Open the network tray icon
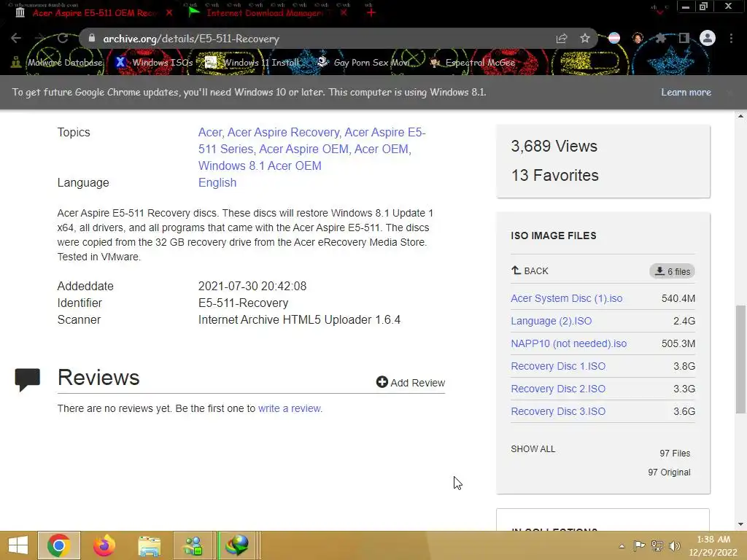Screen dimensions: 747x560 click(657, 546)
